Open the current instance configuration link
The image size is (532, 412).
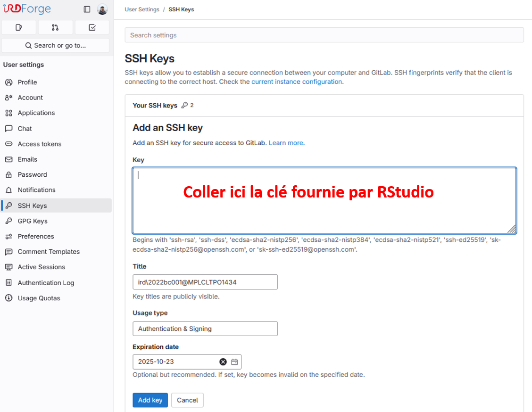(x=297, y=82)
